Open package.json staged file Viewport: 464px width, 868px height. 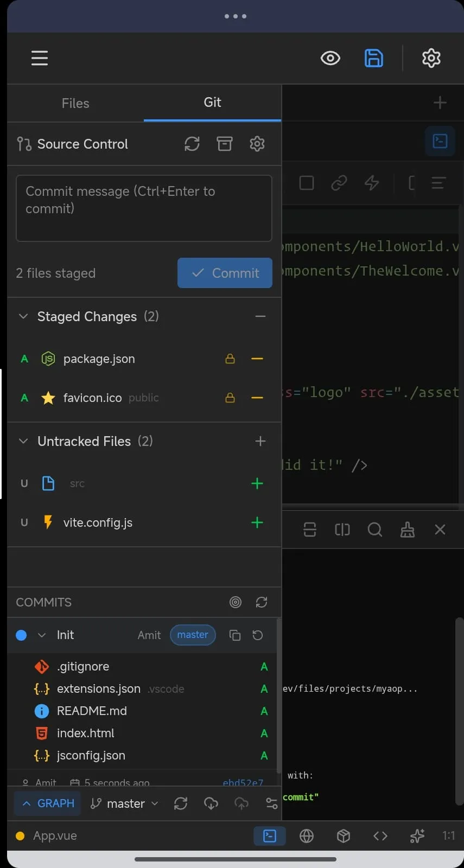tap(99, 359)
